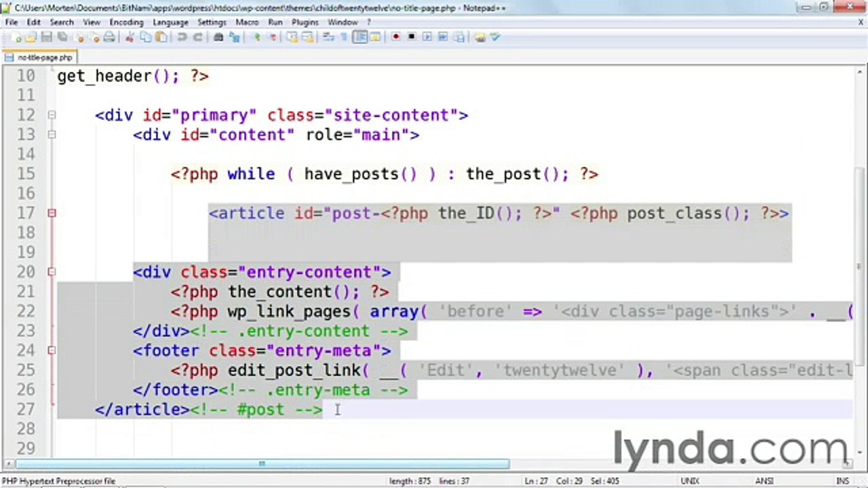The height and width of the screenshot is (488, 868).
Task: Create a new document with the New icon
Action: click(17, 37)
